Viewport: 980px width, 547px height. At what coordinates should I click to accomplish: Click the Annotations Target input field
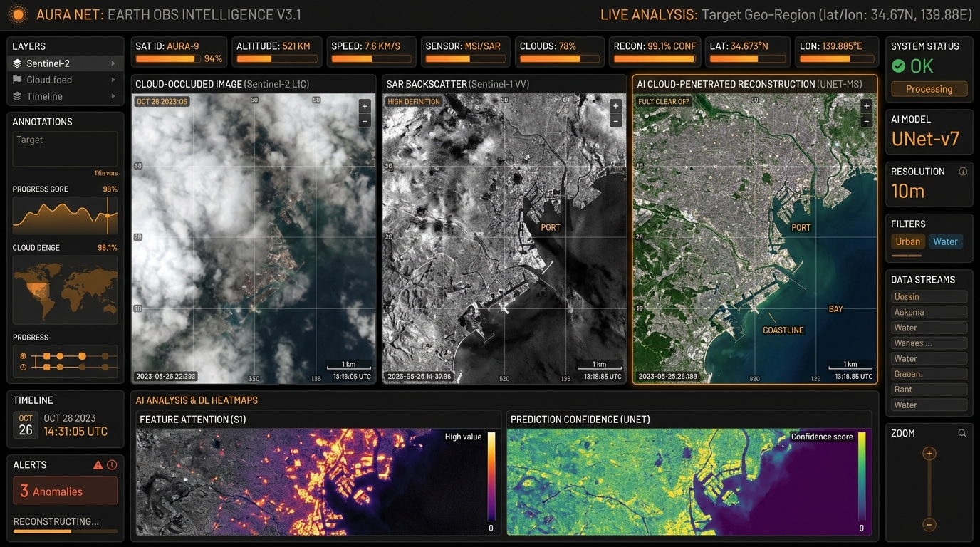(x=66, y=149)
